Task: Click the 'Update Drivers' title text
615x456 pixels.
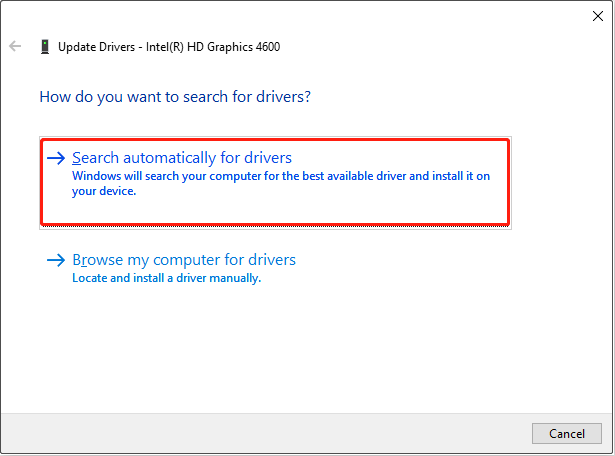Action: click(94, 46)
